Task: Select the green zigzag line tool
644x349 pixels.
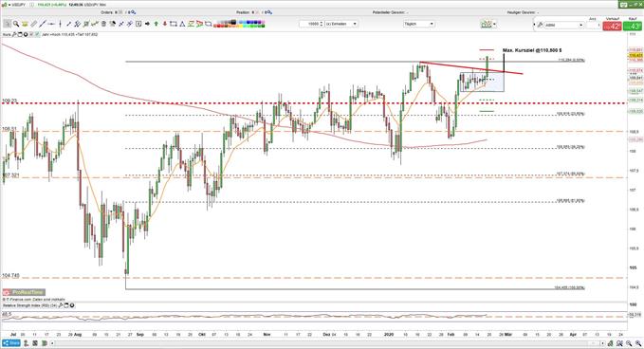Action: click(191, 24)
